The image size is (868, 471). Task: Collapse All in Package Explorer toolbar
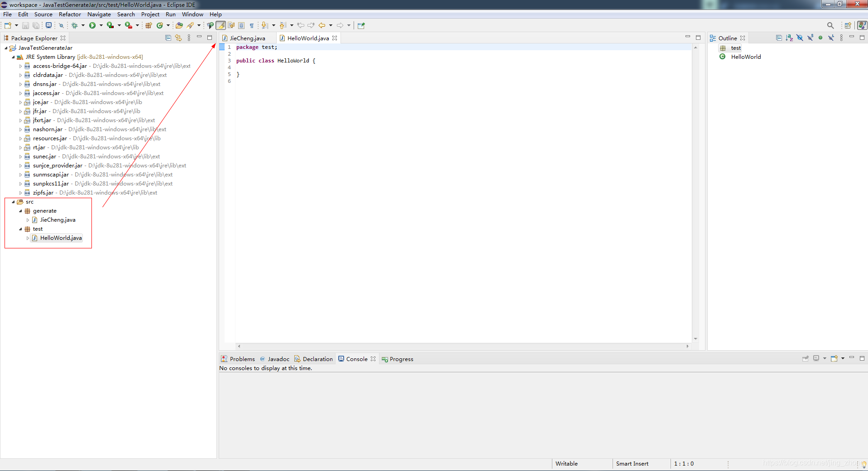tap(168, 38)
